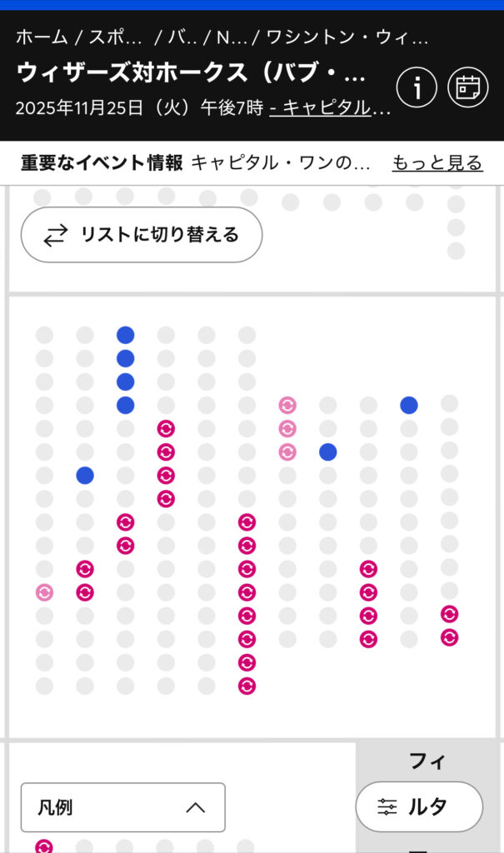504x853 pixels.
Task: Click the resale icon below the legend box
Action: tap(44, 846)
